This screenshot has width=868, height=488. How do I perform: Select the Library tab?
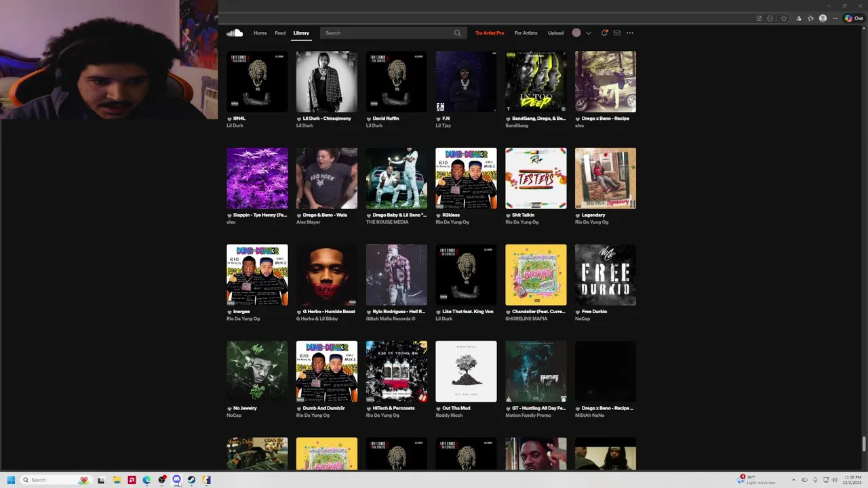pos(301,33)
